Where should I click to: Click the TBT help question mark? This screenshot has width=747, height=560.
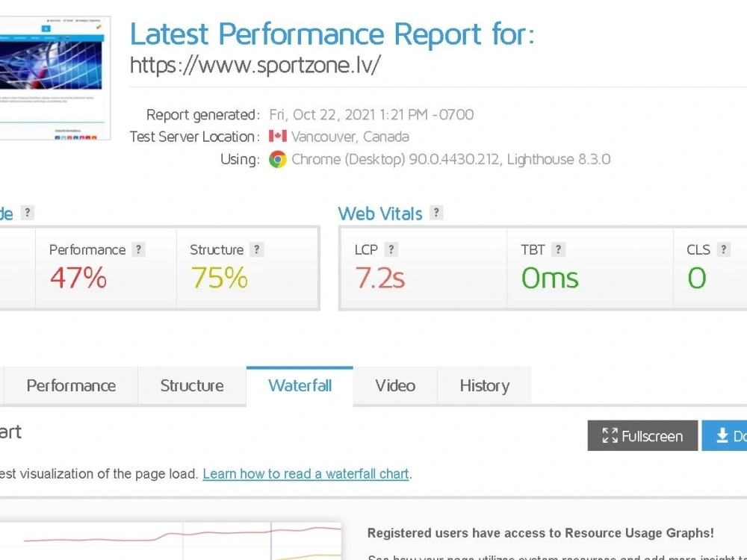coord(558,249)
